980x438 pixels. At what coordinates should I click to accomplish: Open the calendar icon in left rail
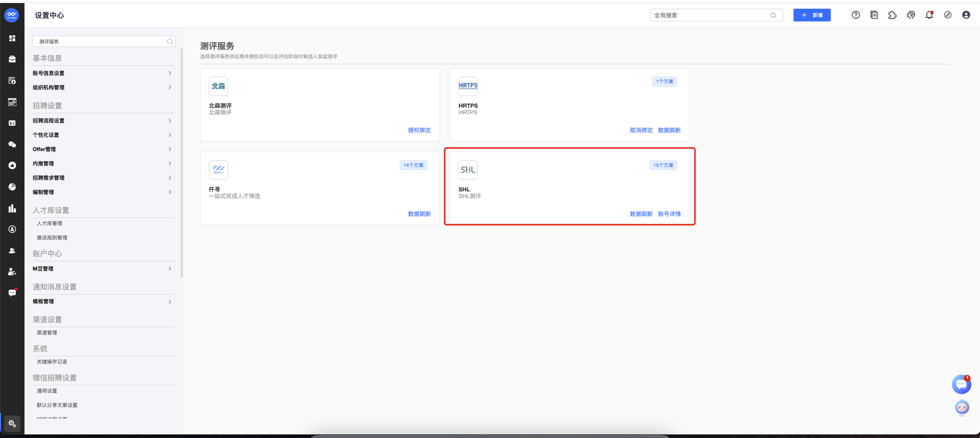[12, 102]
